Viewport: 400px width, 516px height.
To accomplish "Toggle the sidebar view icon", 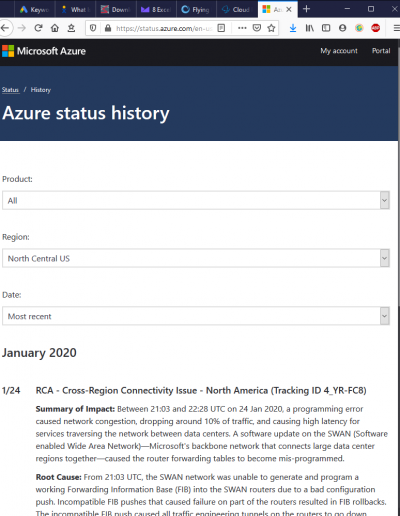I will click(x=326, y=28).
